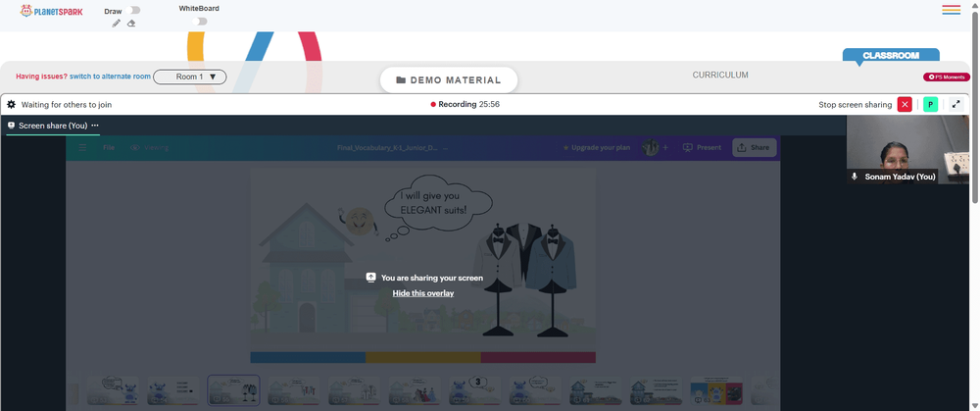
Task: Open the three-line hamburger menu
Action: [952, 10]
